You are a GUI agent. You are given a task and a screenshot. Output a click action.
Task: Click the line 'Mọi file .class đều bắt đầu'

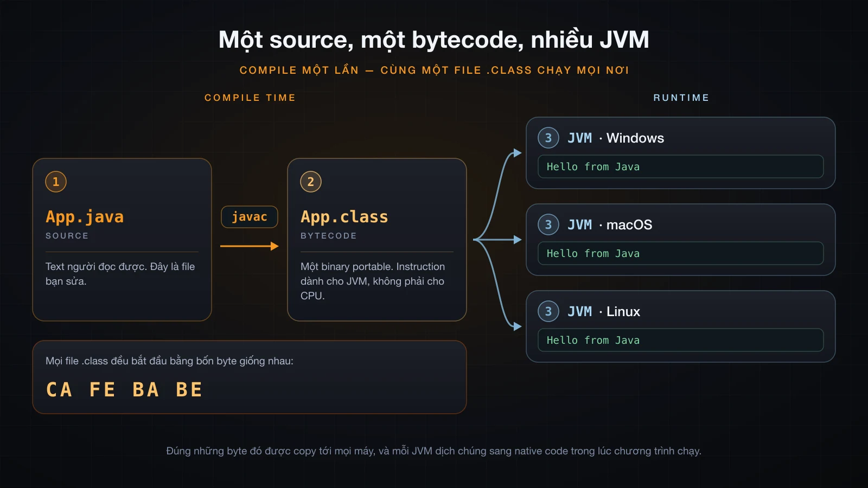coord(169,361)
